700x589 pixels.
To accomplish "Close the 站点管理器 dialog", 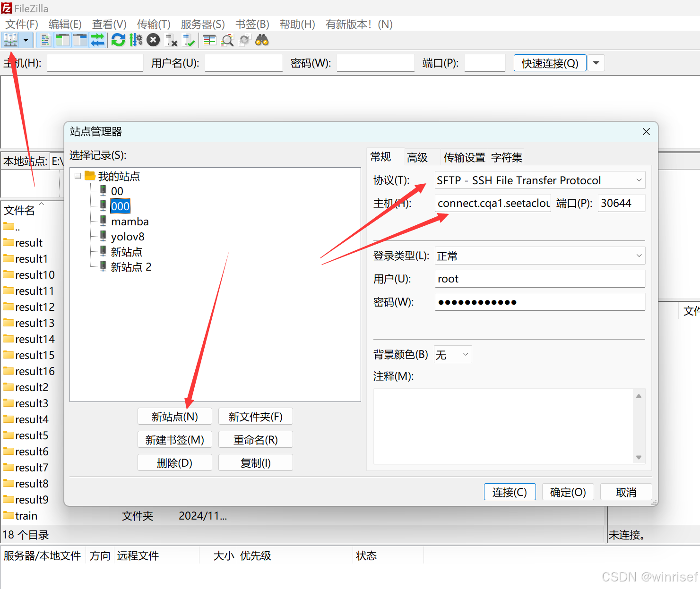I will coord(646,132).
